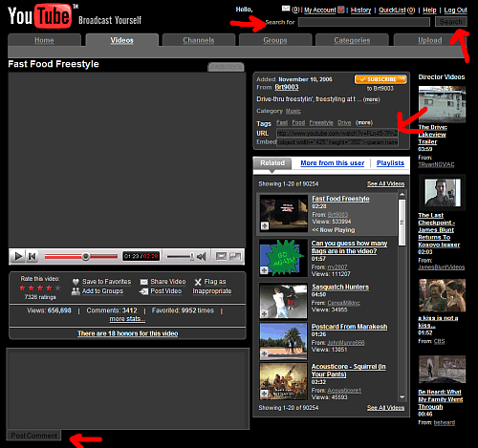Expand the more stats link

tap(127, 319)
